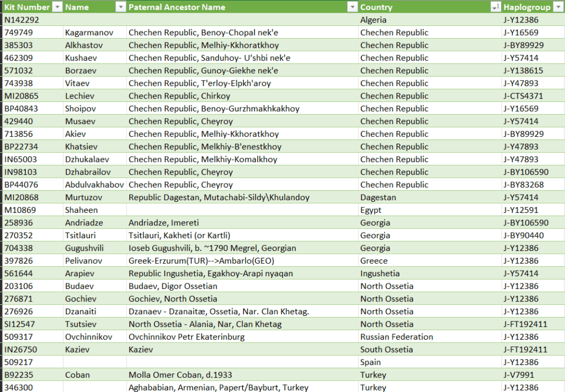Select the Greek-Erzurum ancestor cell
This screenshot has height=392, width=565.
pos(201,261)
